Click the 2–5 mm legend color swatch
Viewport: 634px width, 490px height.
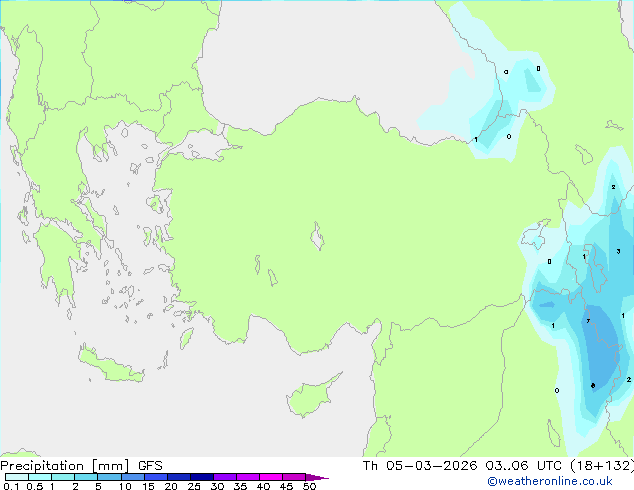[86, 477]
